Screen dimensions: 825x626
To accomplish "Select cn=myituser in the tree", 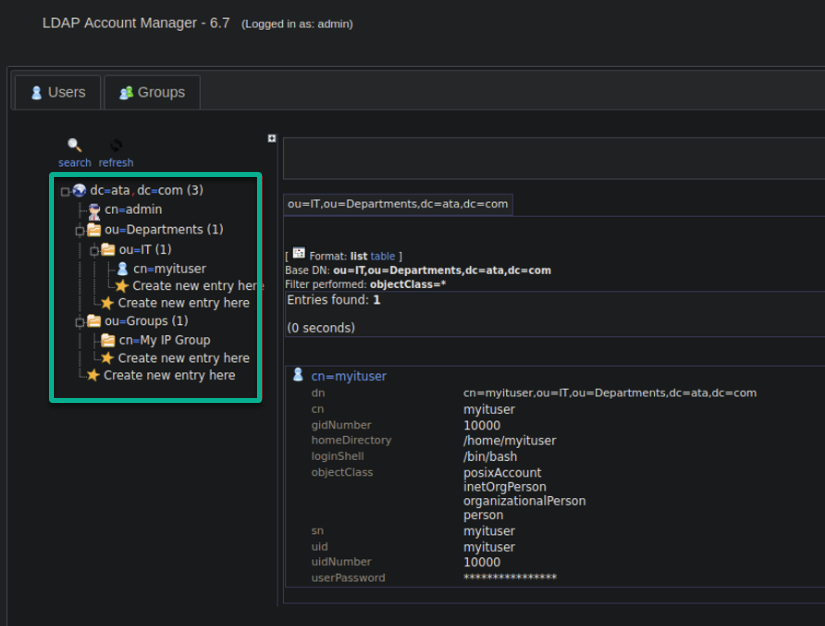I will [x=169, y=269].
